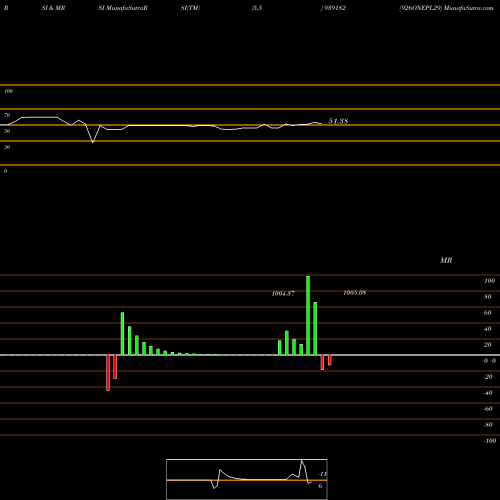Click the longest red MR histogram bar

click(108, 373)
